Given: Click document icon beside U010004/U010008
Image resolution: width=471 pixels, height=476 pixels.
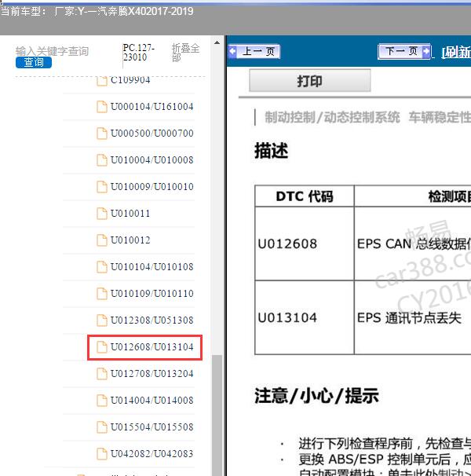Looking at the screenshot, I should (x=102, y=160).
